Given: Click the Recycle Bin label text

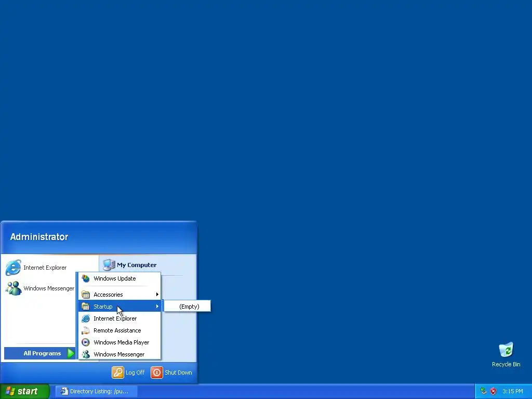Looking at the screenshot, I should coord(506,364).
